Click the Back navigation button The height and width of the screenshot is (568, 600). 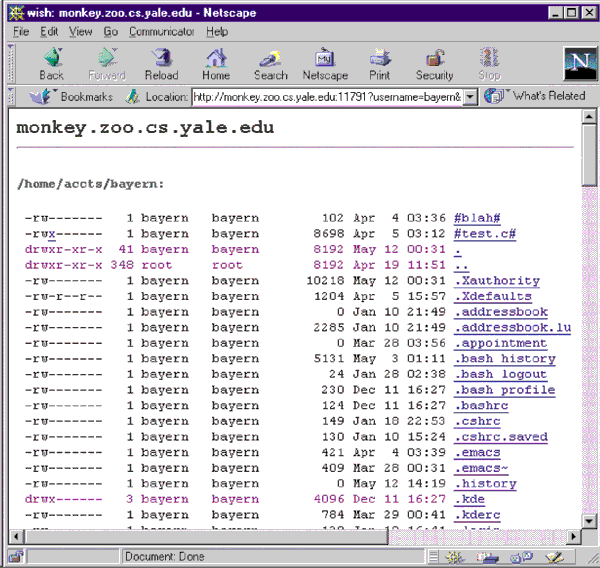[51, 64]
